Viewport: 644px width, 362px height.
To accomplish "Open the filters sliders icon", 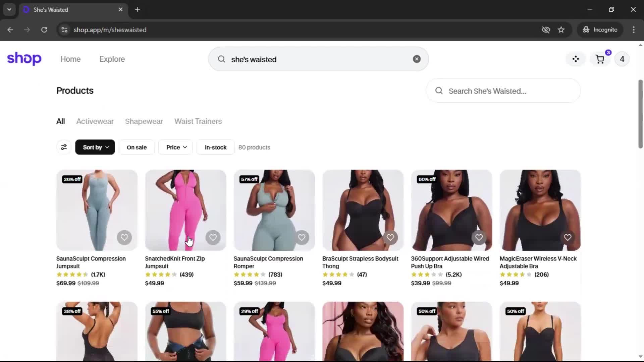I will click(x=64, y=147).
